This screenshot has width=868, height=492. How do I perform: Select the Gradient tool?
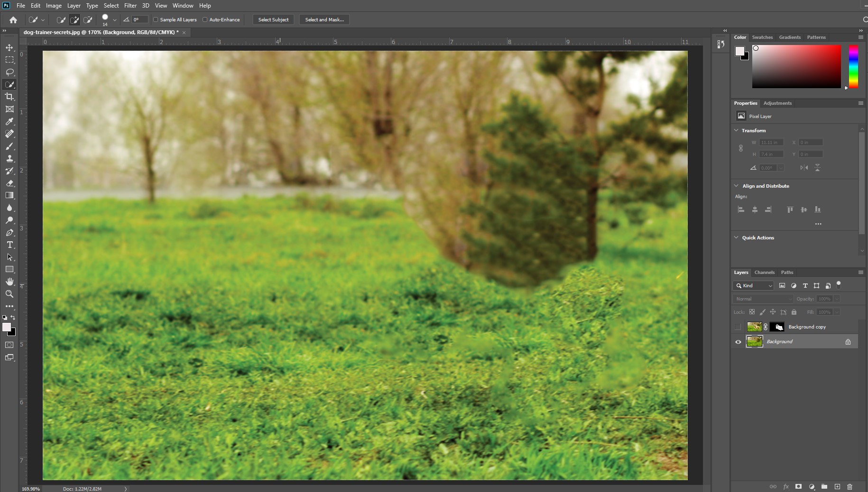tap(9, 195)
